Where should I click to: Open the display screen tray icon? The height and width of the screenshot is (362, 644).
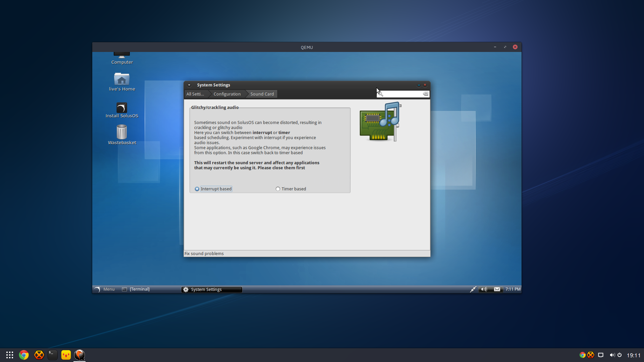(601, 355)
